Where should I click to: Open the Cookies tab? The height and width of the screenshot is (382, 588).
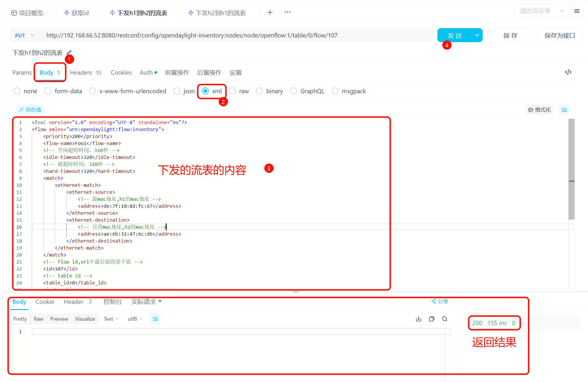(x=121, y=73)
